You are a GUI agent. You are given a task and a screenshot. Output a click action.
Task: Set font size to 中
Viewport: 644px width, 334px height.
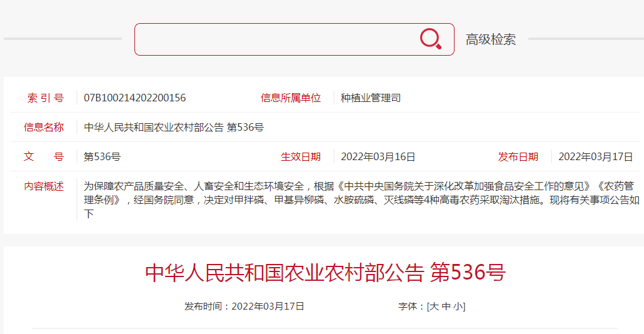(446, 306)
